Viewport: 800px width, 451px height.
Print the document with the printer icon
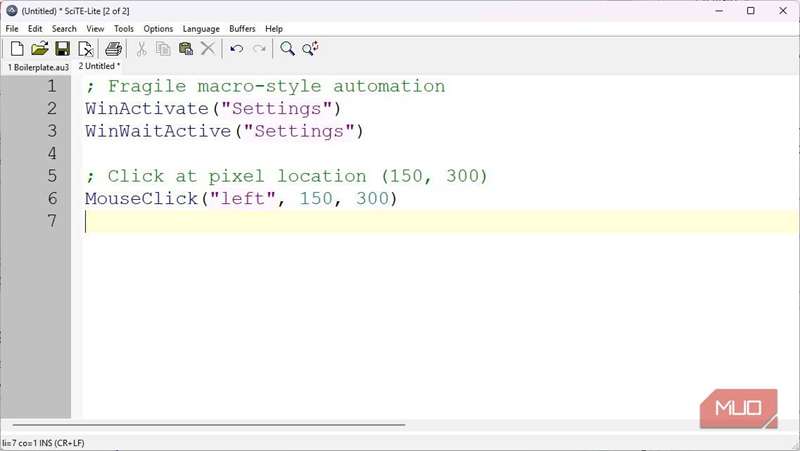tap(113, 48)
